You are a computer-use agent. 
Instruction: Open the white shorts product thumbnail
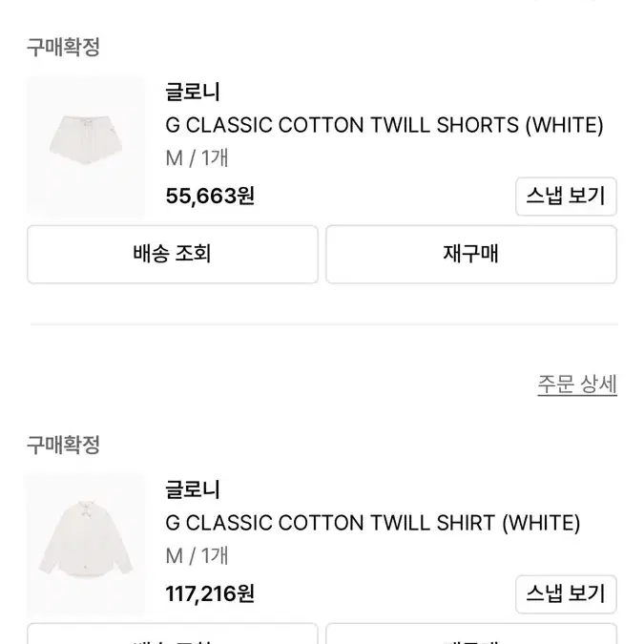[86, 146]
